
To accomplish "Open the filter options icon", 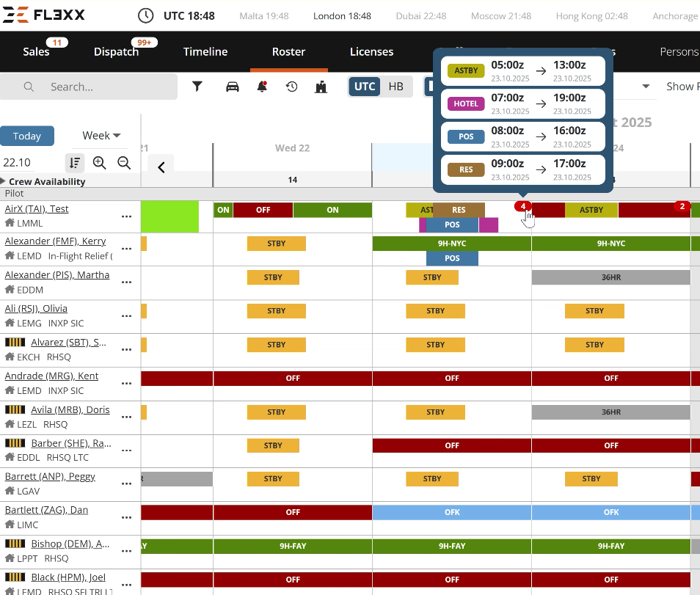I will tap(197, 87).
